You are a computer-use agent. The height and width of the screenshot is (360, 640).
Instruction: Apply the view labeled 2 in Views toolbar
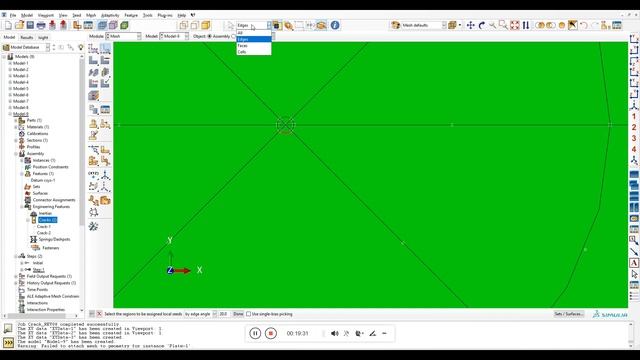click(634, 128)
